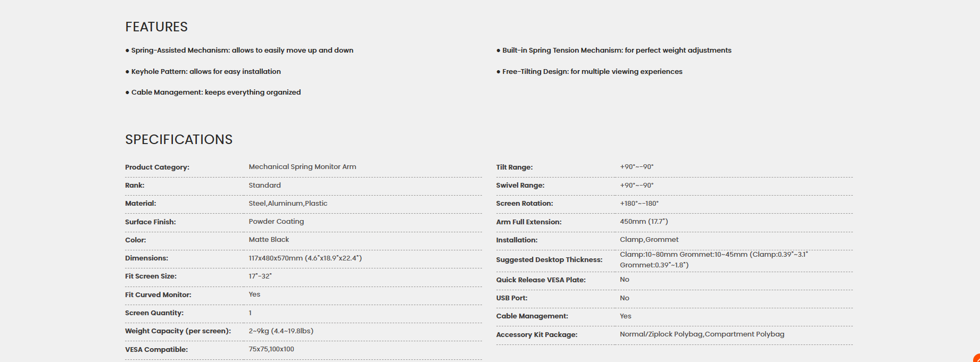Click the Product Category label

(x=157, y=167)
